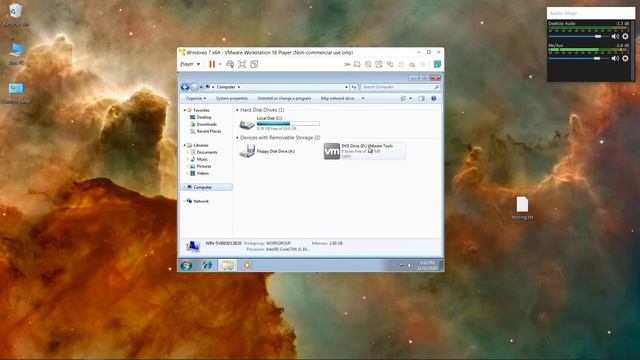Open Explorer help with the blue question icon

pyautogui.click(x=434, y=98)
